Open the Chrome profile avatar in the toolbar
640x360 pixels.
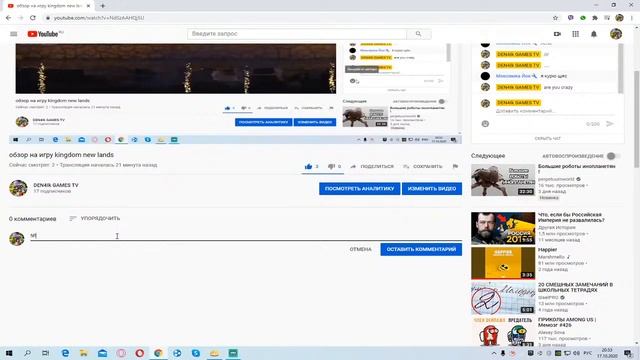(x=619, y=18)
